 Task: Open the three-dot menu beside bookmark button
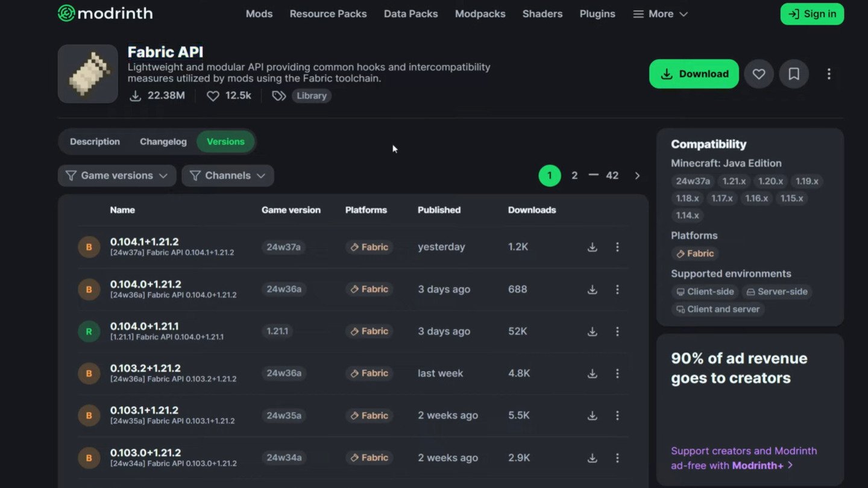click(829, 74)
